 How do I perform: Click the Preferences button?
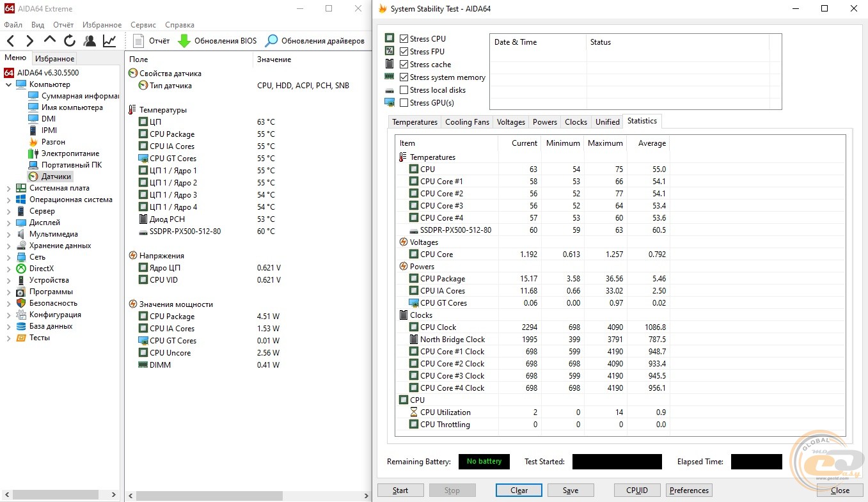tap(689, 490)
